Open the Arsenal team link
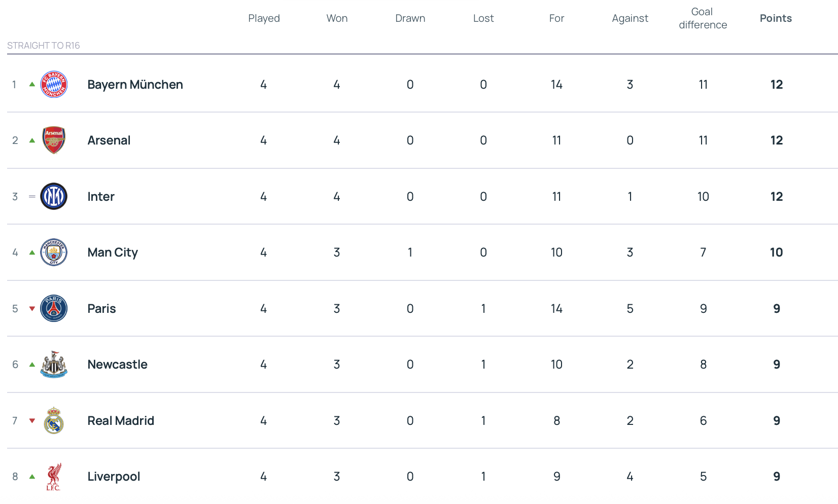The width and height of the screenshot is (838, 504). tap(109, 140)
